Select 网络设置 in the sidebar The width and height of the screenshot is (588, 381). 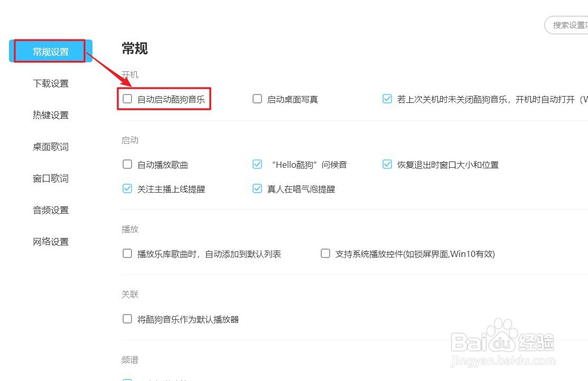[x=51, y=242]
